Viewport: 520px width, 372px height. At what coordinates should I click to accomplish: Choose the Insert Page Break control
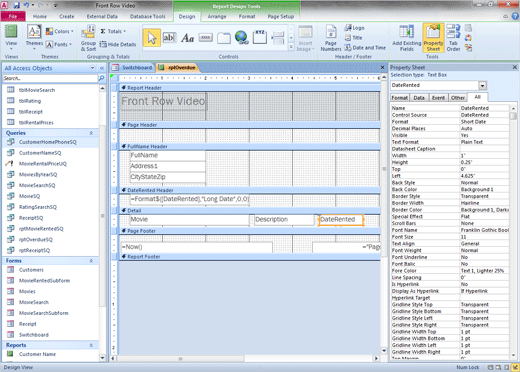[x=278, y=38]
